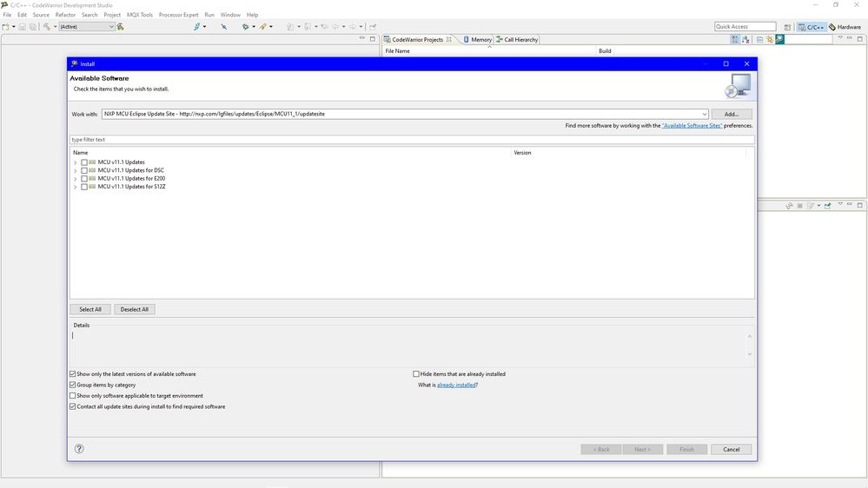Toggle Show only the latest versions checkbox
Screen dimensions: 868x488
72,374
